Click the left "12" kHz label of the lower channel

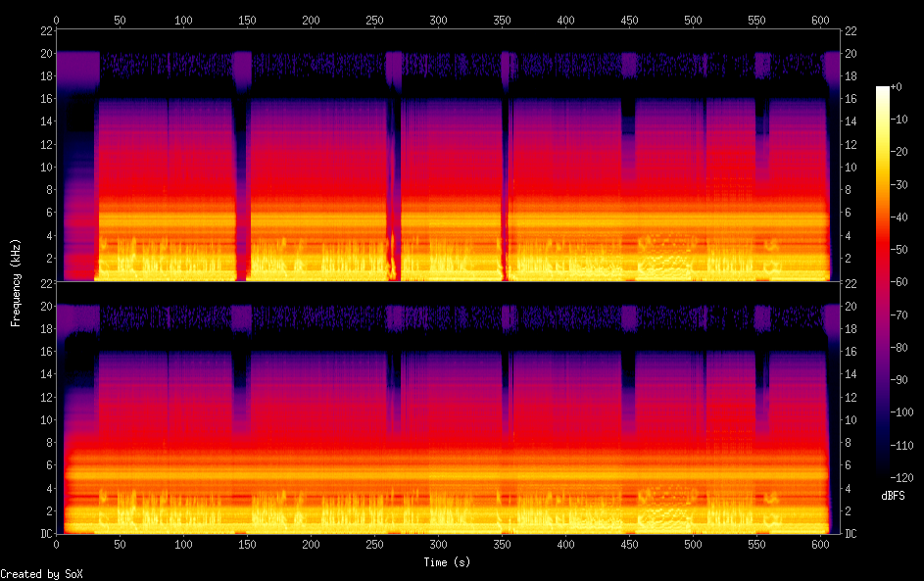[x=47, y=397]
